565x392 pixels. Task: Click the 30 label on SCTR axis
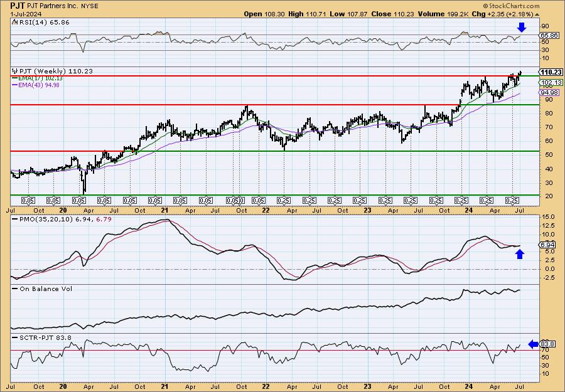(546, 366)
